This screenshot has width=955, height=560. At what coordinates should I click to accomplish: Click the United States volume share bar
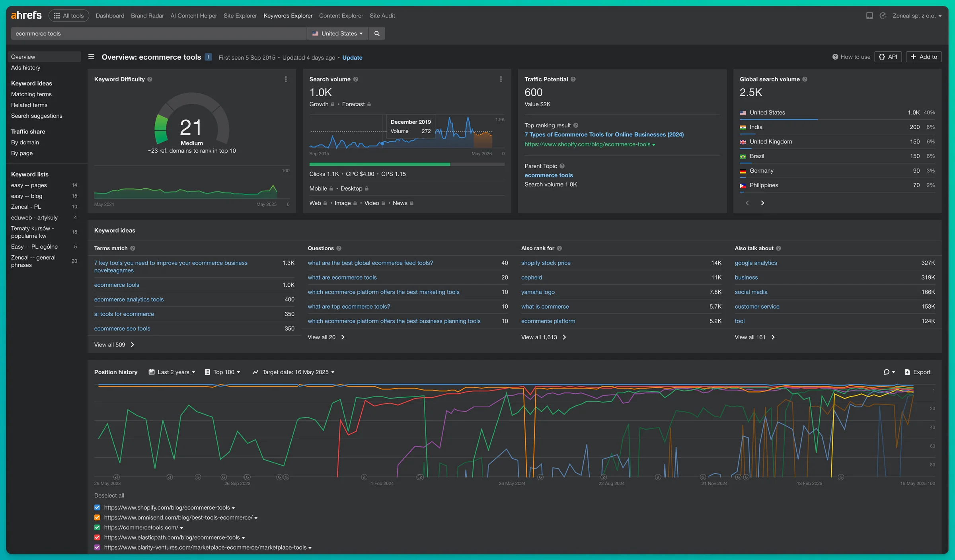coord(779,119)
